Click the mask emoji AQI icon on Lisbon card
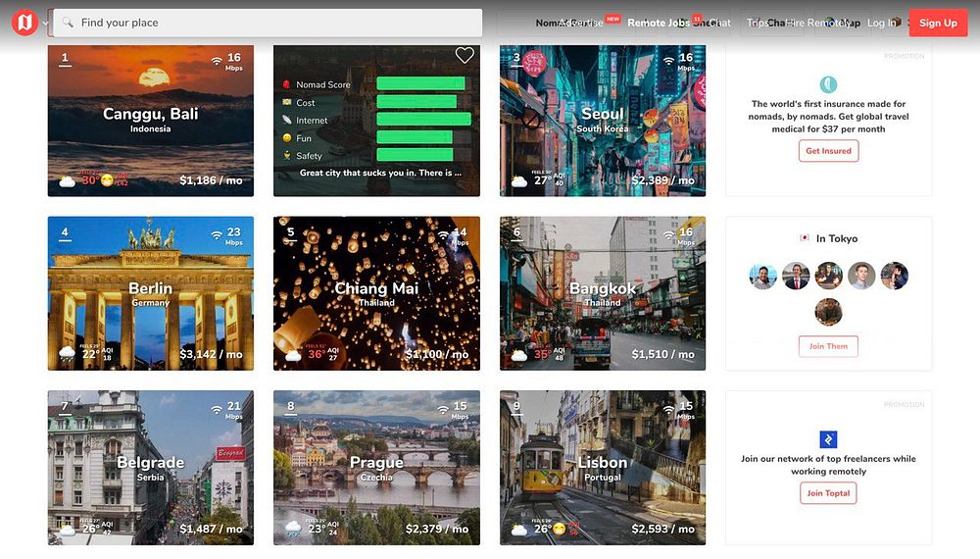This screenshot has height=559, width=980. pyautogui.click(x=559, y=529)
